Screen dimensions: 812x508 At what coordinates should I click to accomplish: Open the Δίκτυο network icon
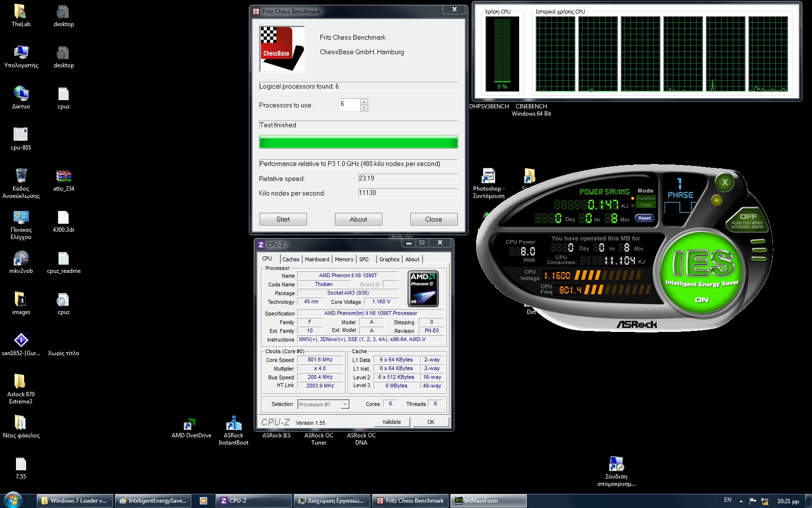pyautogui.click(x=21, y=97)
